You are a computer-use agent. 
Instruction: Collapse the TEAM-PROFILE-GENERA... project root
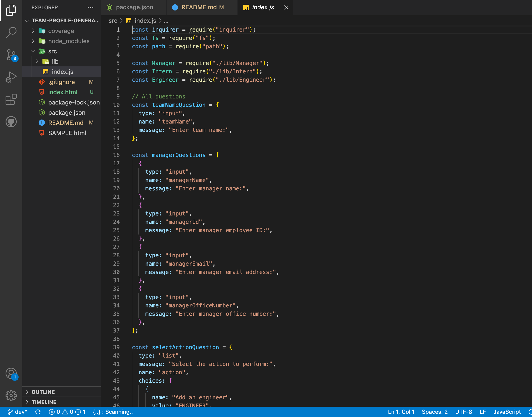coord(62,20)
